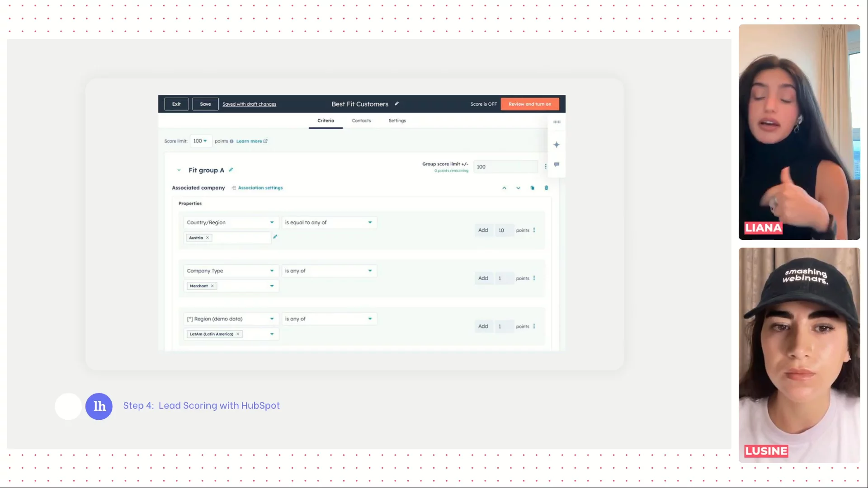Screen dimensions: 868x488
Task: Switch to the Settings tab
Action: coord(397,121)
